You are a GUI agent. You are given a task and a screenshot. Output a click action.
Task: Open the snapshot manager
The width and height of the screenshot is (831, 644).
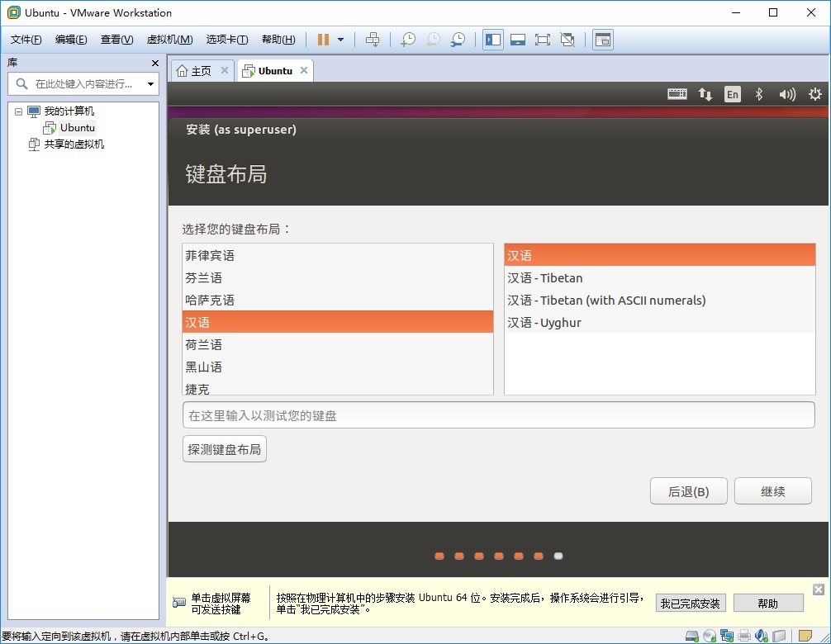click(458, 40)
